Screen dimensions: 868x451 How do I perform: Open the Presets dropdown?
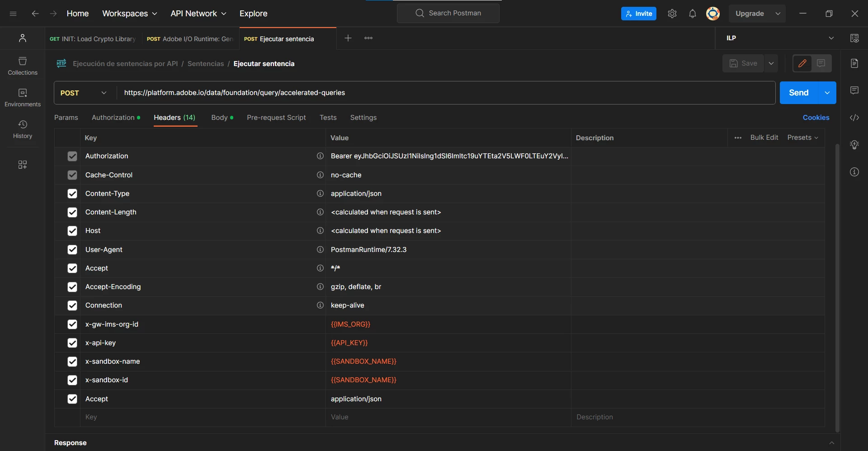point(802,138)
